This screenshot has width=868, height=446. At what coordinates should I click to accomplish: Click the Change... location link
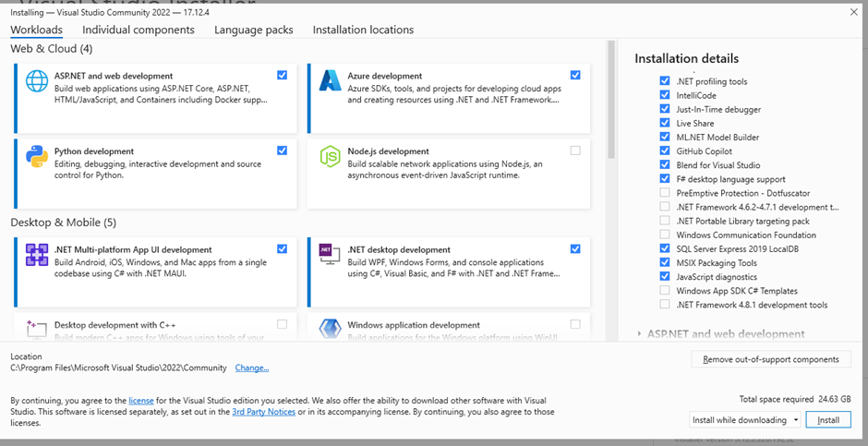coord(252,368)
